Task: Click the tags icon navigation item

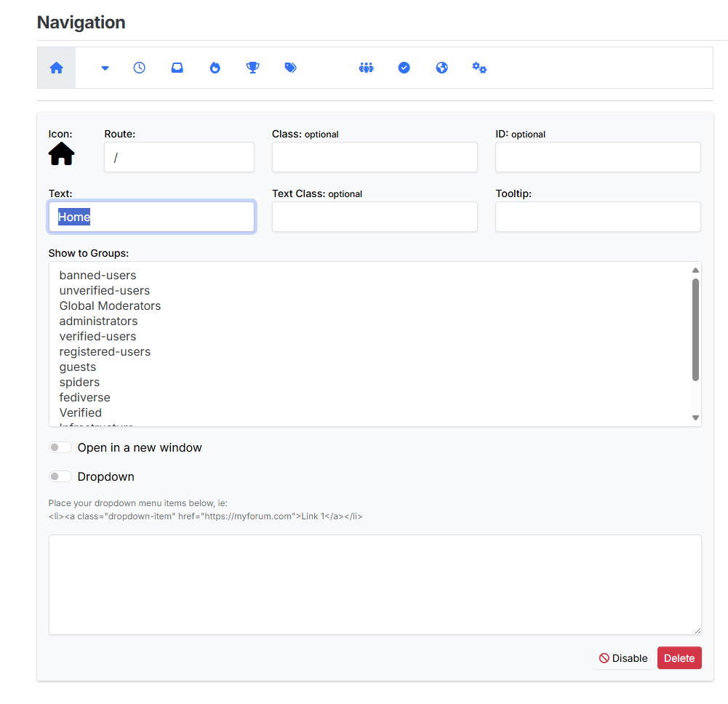Action: (x=291, y=68)
